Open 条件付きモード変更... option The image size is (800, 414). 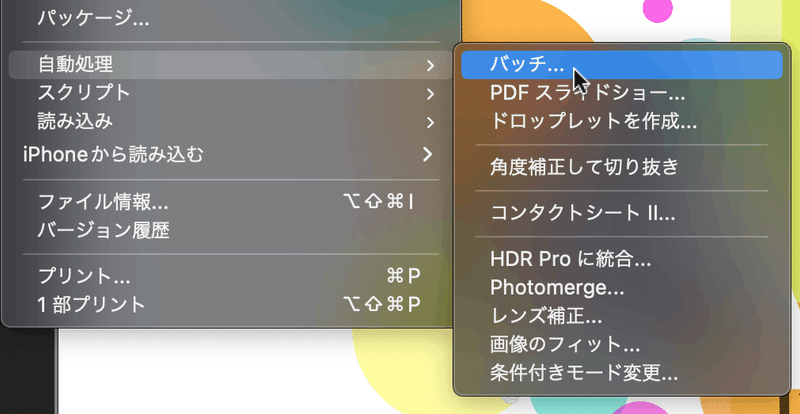click(x=621, y=374)
